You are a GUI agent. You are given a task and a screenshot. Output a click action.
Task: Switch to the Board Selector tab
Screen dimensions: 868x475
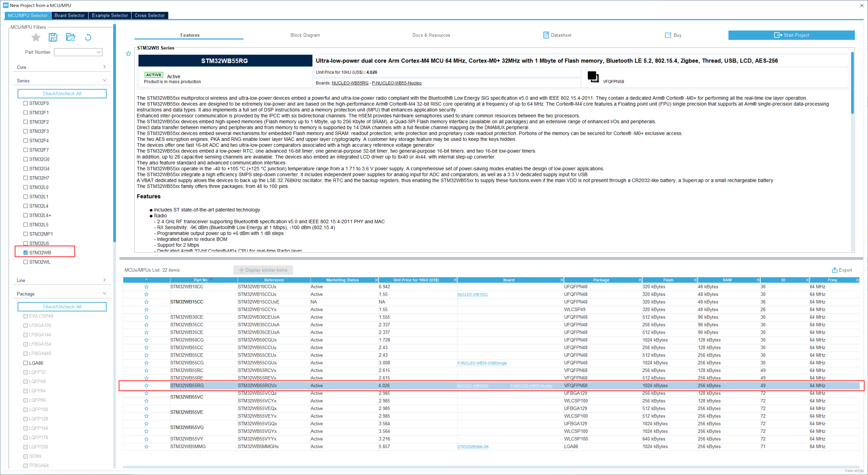click(69, 16)
